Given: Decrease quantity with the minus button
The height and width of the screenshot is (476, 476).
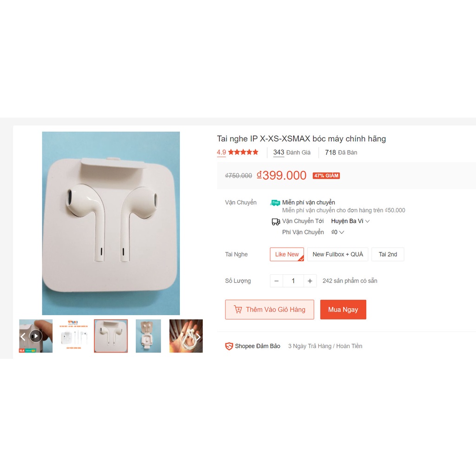Looking at the screenshot, I should (x=277, y=281).
